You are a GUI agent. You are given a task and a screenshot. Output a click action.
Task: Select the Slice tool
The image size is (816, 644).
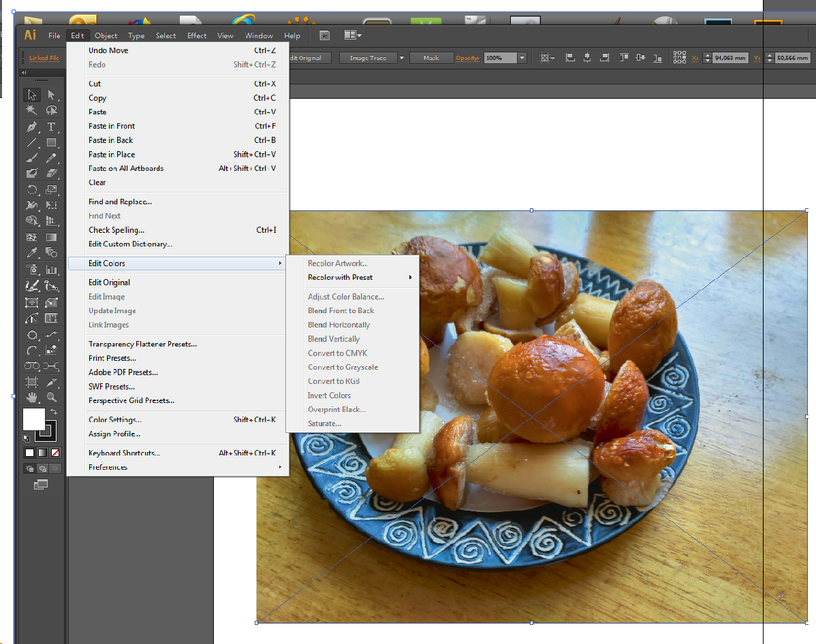51,382
